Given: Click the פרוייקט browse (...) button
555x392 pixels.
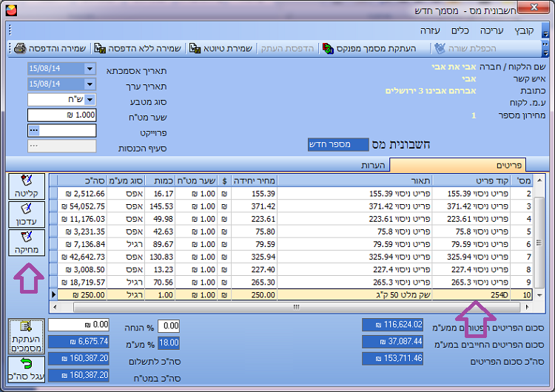Looking at the screenshot, I should click(x=33, y=131).
